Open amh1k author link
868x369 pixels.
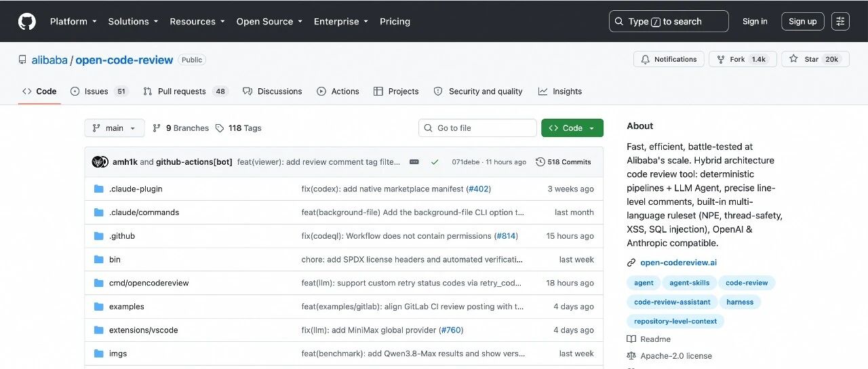pos(125,161)
